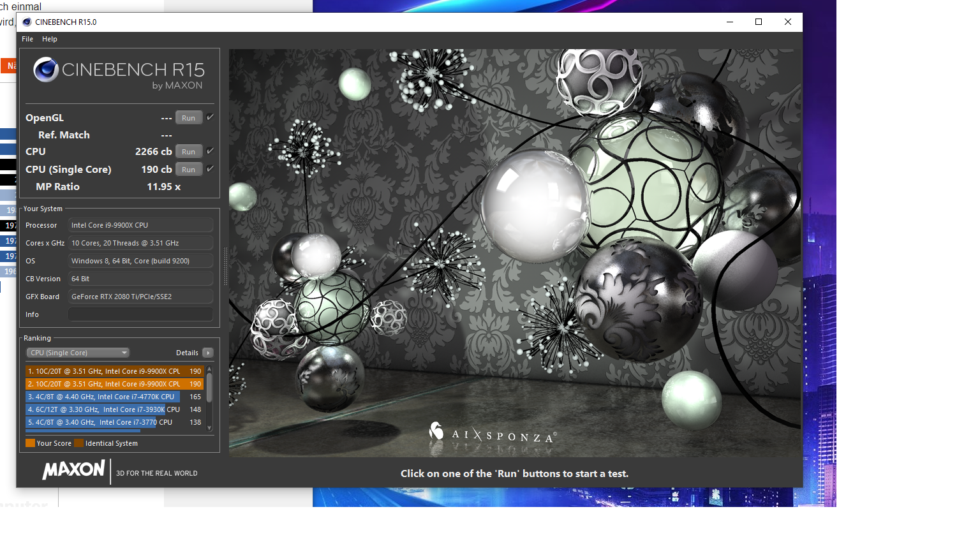The width and height of the screenshot is (980, 551).
Task: Click the ranking list scroll up arrow
Action: coord(209,369)
